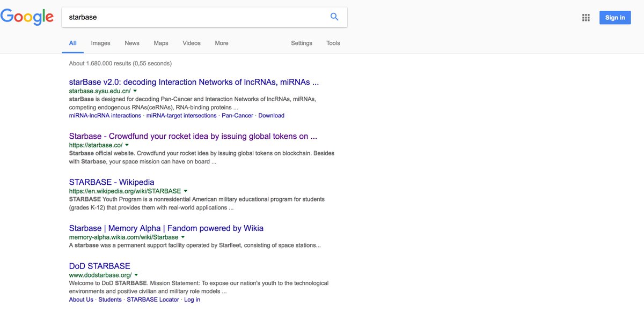Click the www.dodstarbase.org/ URL text
Image resolution: width=644 pixels, height=314 pixels.
click(x=100, y=275)
